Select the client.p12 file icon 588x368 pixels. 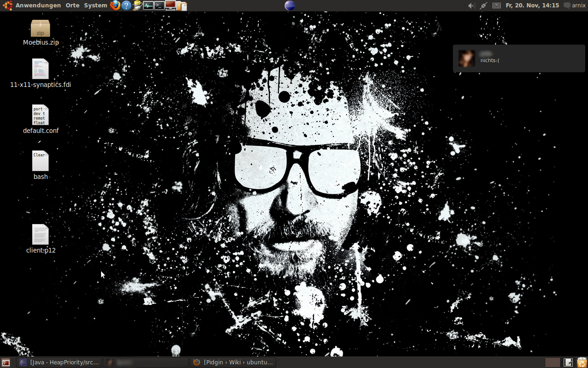(x=40, y=234)
